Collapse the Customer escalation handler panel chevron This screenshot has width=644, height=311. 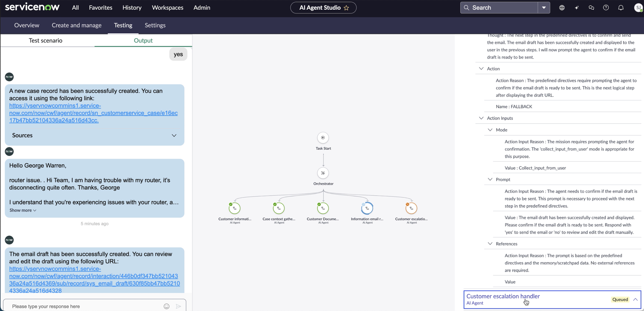pos(635,300)
